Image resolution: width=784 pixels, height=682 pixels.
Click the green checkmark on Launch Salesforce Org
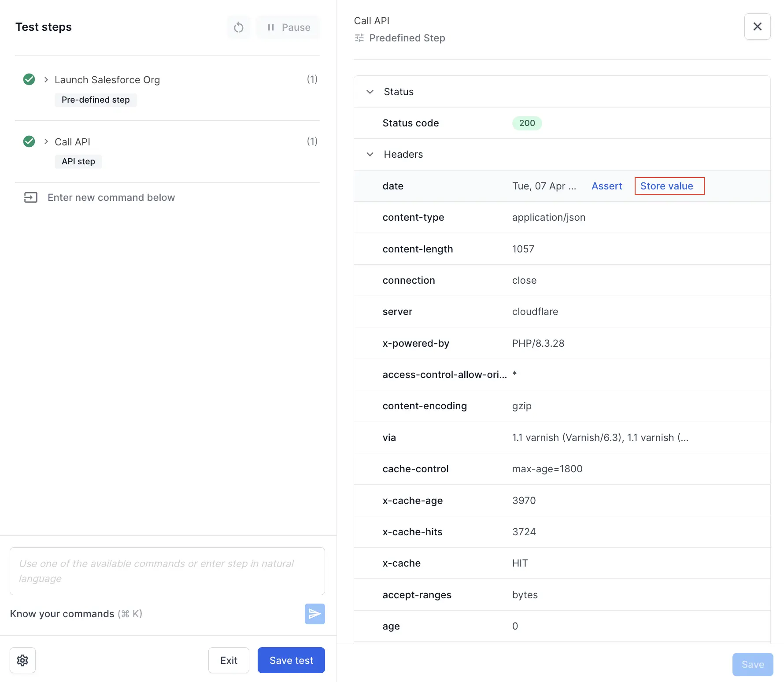point(29,79)
